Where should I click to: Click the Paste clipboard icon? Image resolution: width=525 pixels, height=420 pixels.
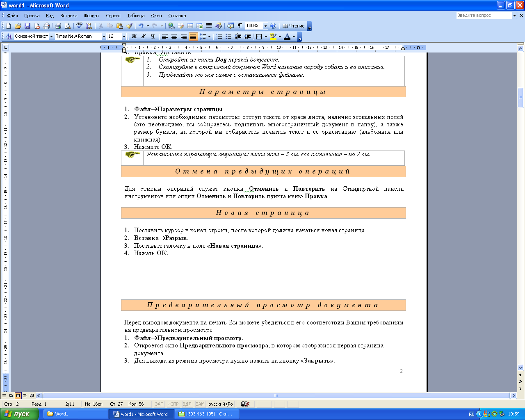click(119, 26)
